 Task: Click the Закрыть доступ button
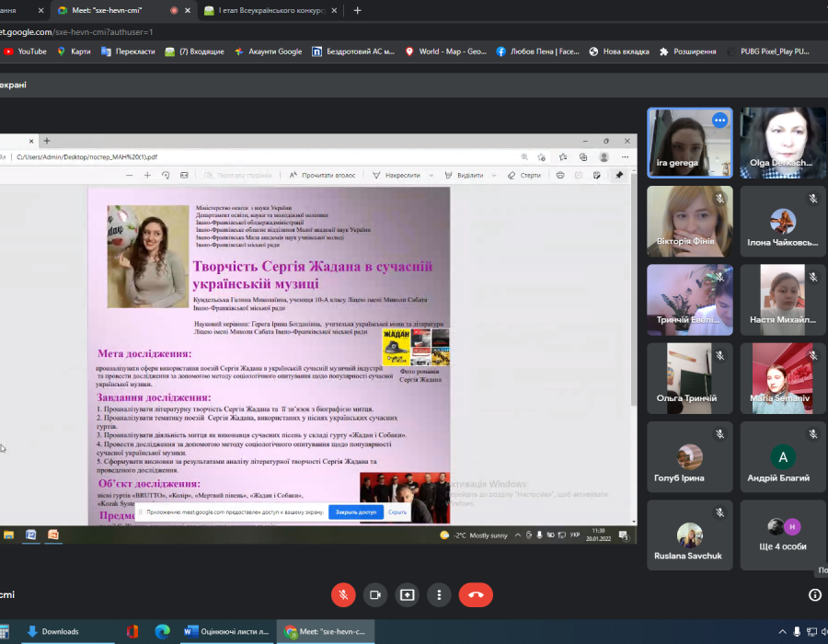click(355, 512)
